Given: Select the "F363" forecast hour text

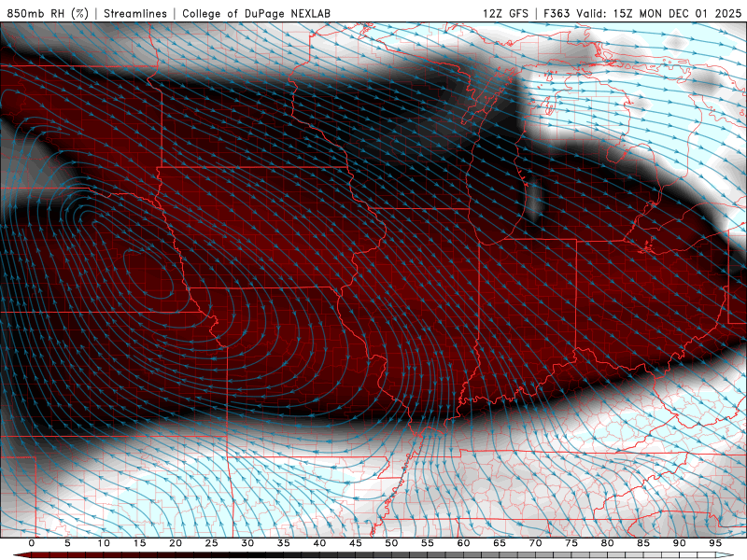Looking at the screenshot, I should pos(557,13).
